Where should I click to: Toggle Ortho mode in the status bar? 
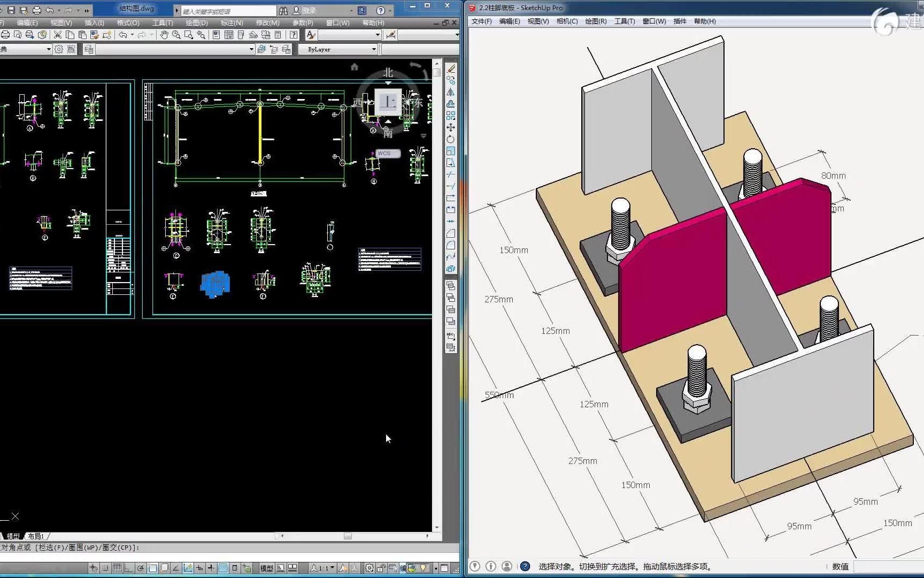(128, 568)
